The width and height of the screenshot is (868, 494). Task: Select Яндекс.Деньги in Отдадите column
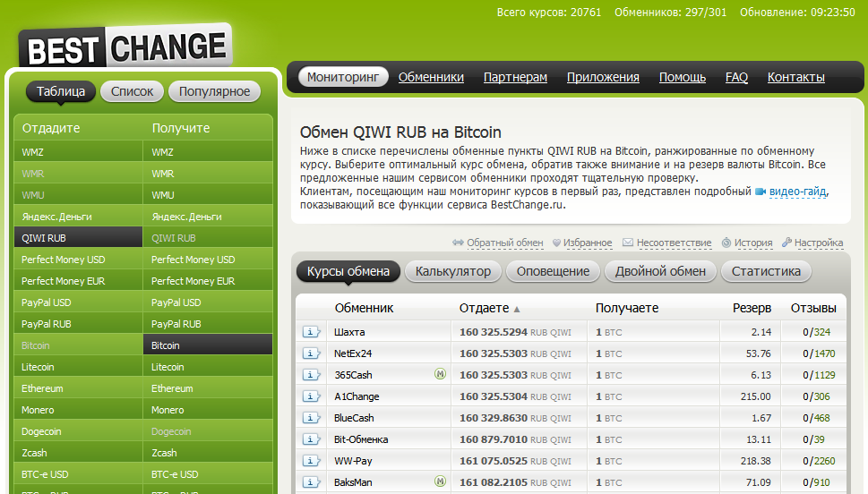(78, 217)
